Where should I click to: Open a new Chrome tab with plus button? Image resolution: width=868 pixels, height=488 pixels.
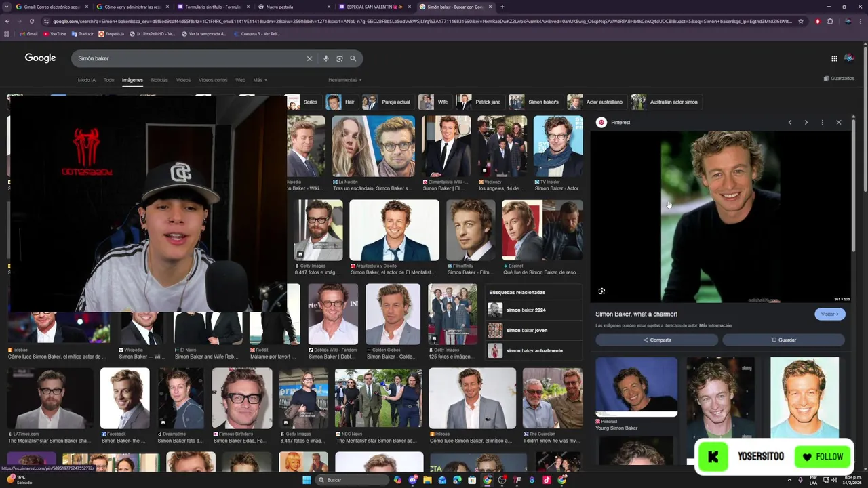point(502,7)
